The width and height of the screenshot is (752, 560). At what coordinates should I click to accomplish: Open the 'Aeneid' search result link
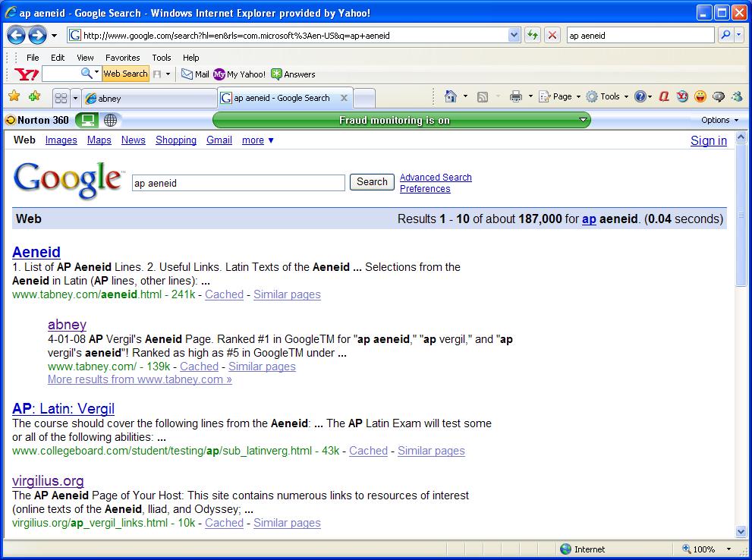[x=36, y=252]
